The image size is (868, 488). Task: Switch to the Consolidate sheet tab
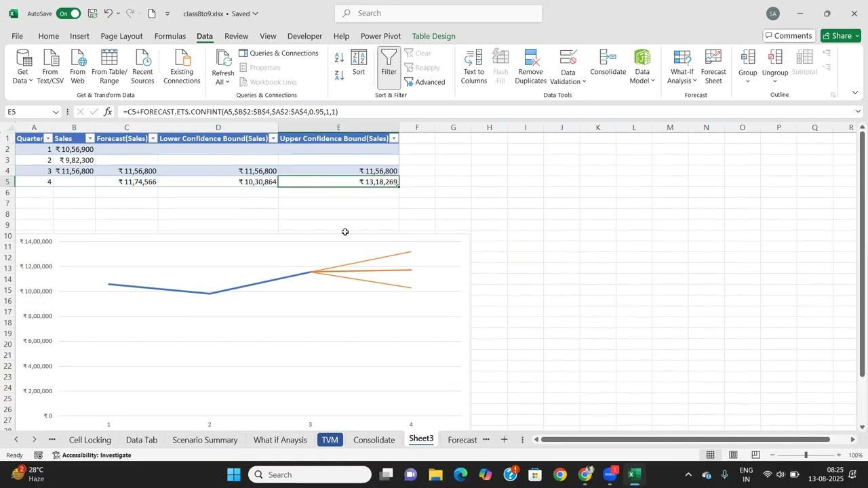374,440
